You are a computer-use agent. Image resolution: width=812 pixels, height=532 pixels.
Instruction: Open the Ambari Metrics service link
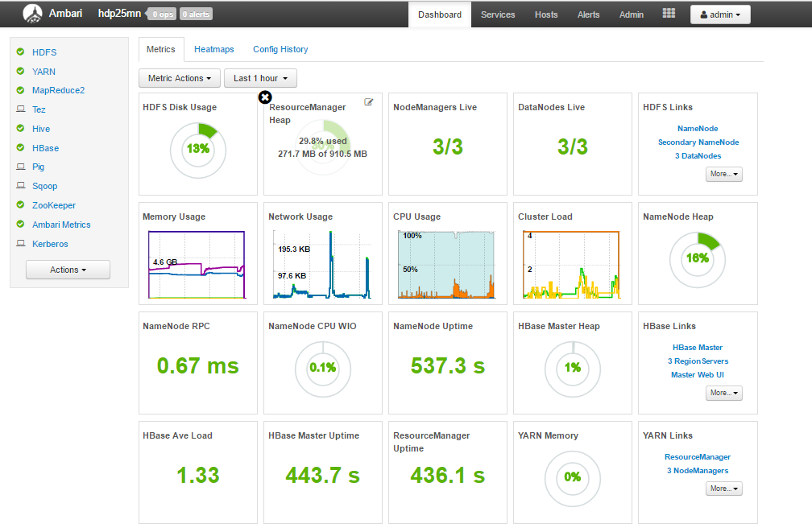pyautogui.click(x=61, y=225)
